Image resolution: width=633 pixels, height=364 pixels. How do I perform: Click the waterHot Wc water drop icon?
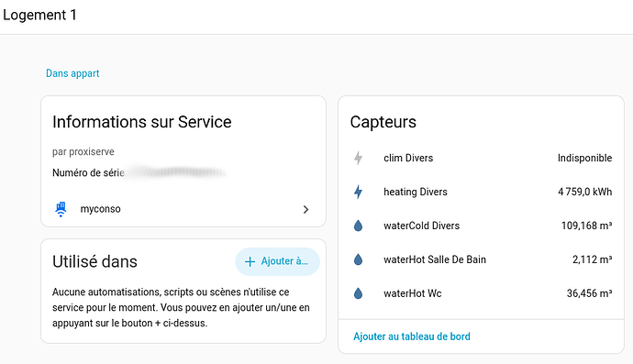(358, 293)
